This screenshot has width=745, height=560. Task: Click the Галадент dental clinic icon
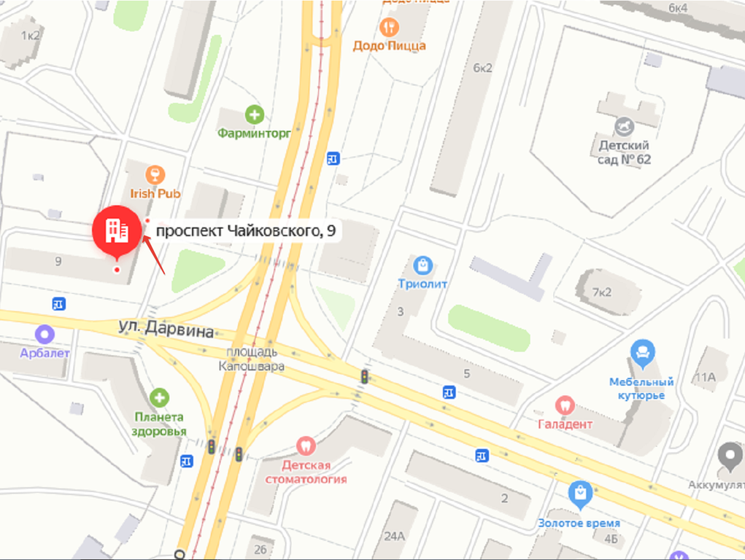[565, 405]
